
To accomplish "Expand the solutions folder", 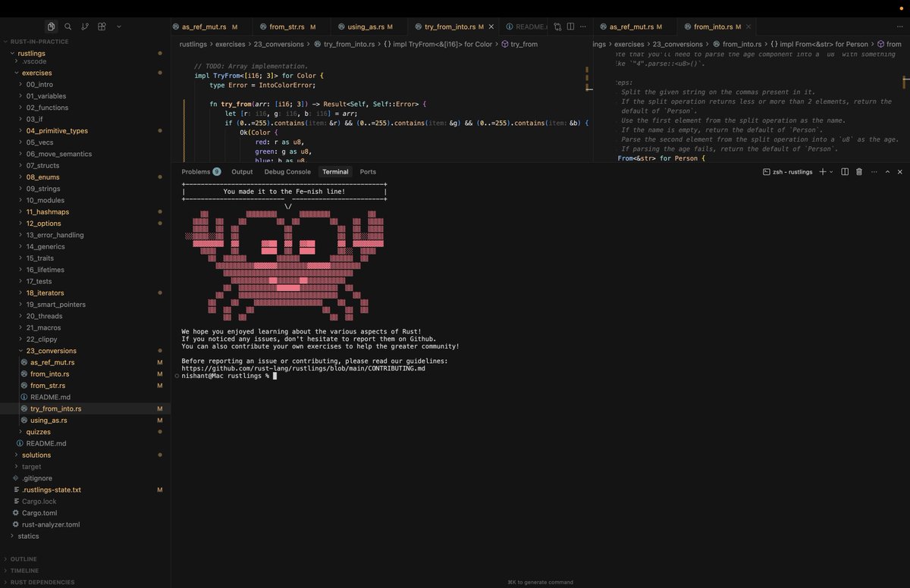I will [36, 455].
